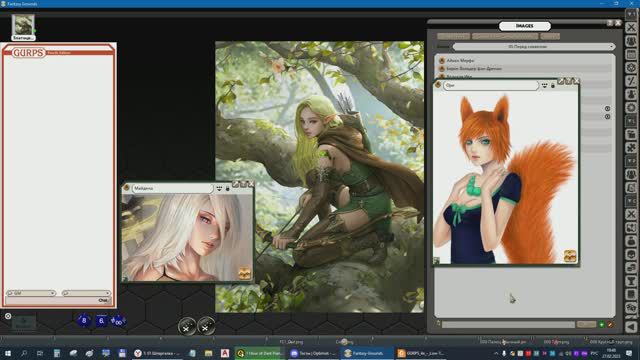Click the token icon on the white-haired portrait
The image size is (640, 360).
click(x=244, y=273)
